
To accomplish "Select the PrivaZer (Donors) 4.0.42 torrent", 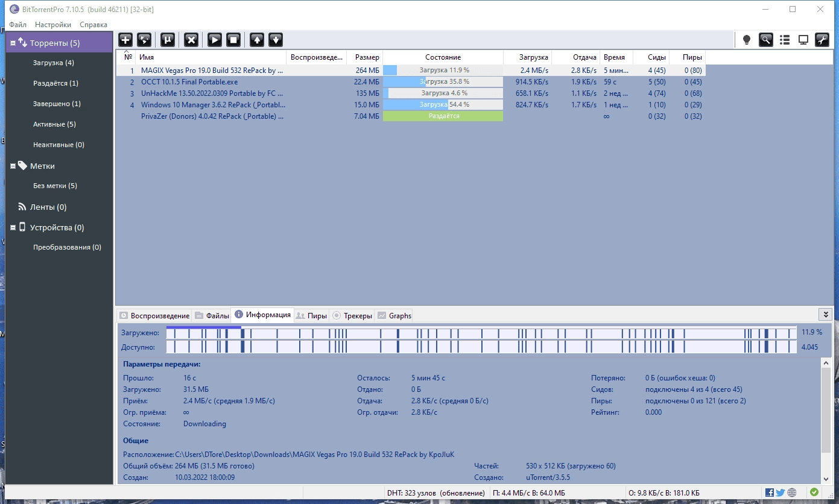I will pos(410,116).
